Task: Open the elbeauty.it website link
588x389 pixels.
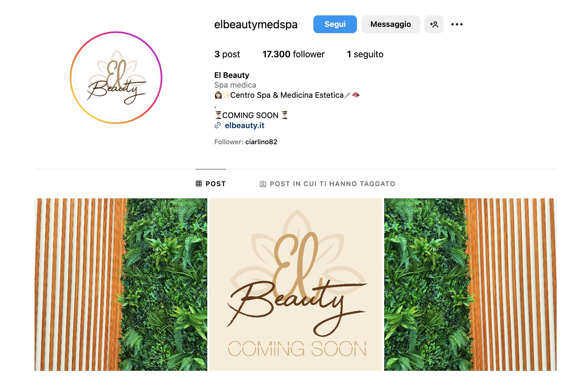Action: (245, 125)
